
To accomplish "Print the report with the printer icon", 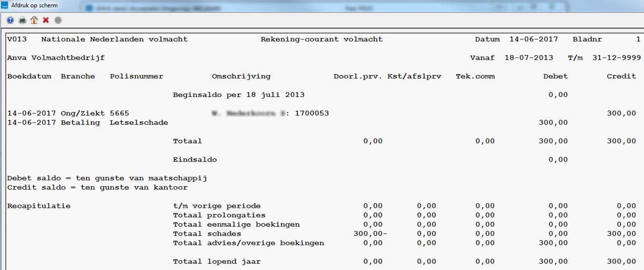I will pos(22,20).
